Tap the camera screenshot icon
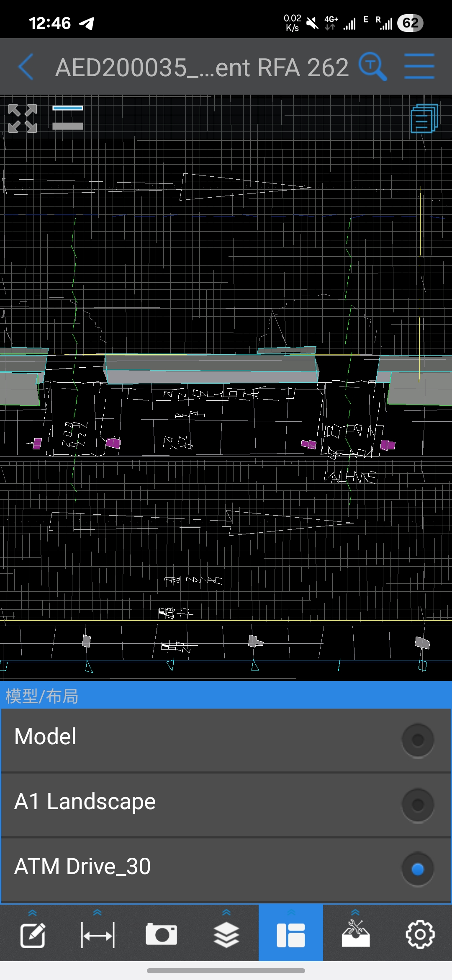 162,935
